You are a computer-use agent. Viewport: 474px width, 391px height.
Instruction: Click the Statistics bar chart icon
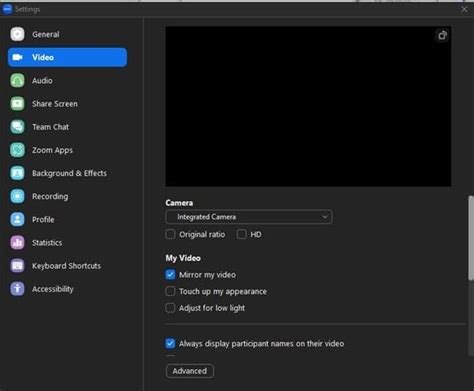pos(17,243)
